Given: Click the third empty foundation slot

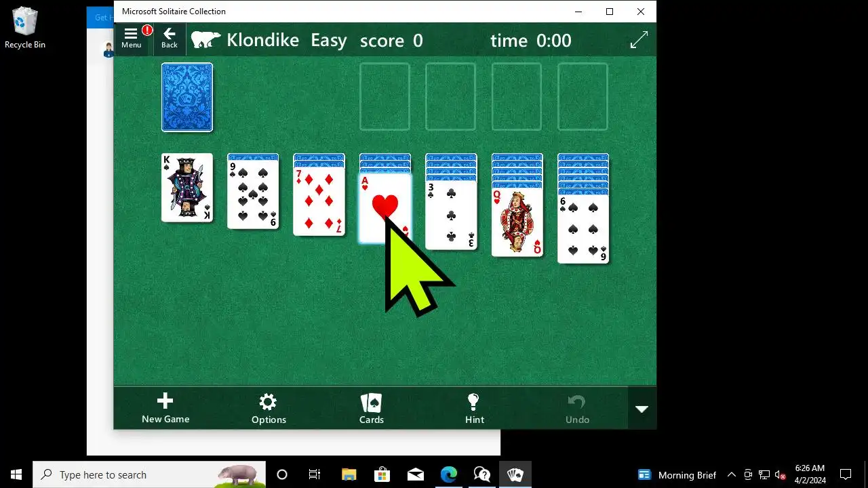Looking at the screenshot, I should [x=517, y=97].
